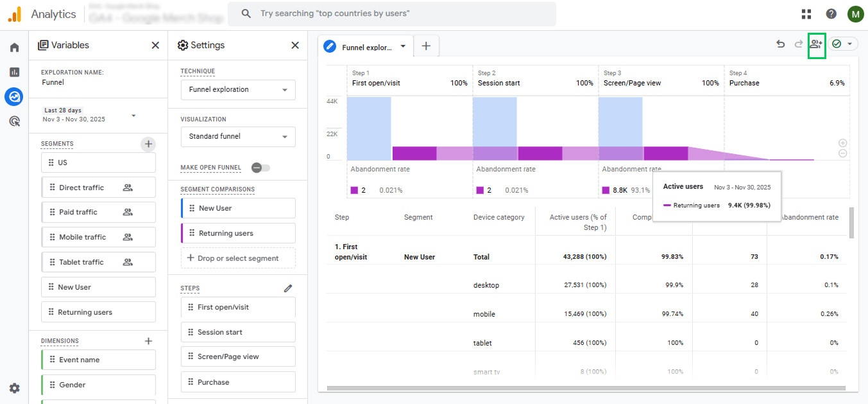Click the share exploration icon
This screenshot has height=404, width=868.
(x=816, y=44)
